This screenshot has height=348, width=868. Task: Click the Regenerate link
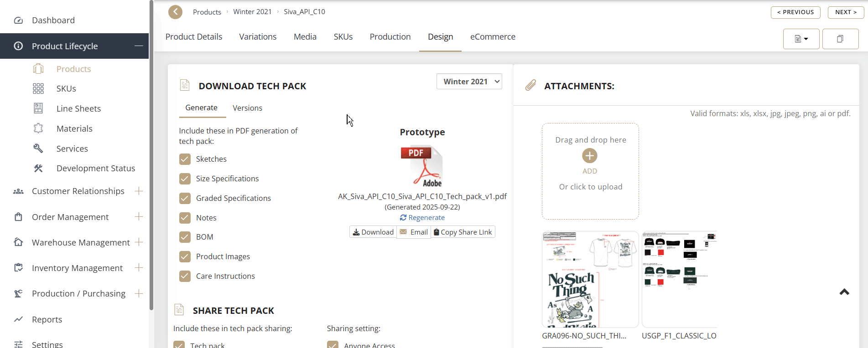coord(422,218)
